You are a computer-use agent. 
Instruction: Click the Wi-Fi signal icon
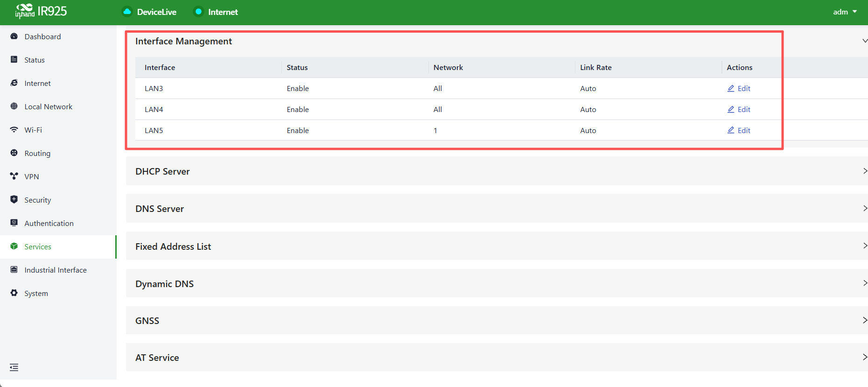(x=14, y=130)
